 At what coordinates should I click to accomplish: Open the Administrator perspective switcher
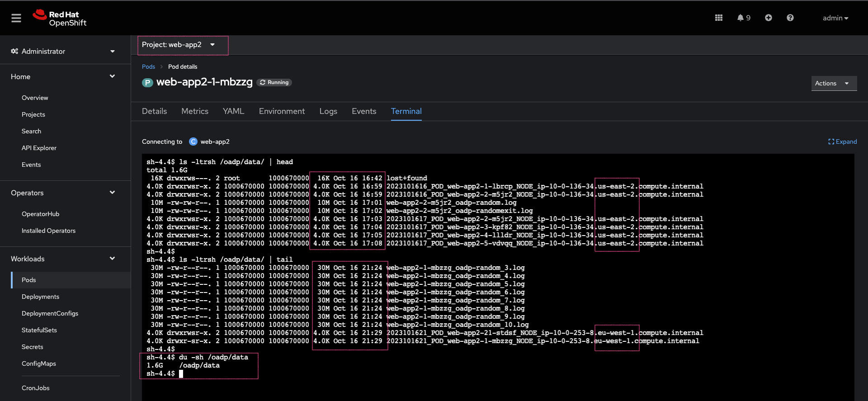(63, 52)
